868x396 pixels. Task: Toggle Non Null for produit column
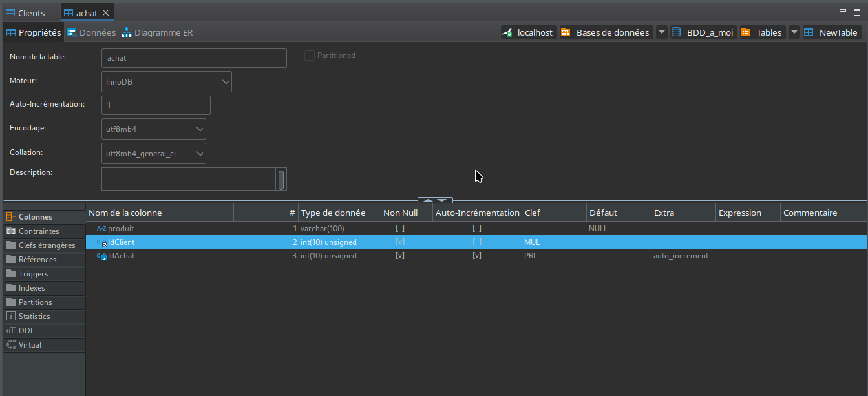pos(400,229)
